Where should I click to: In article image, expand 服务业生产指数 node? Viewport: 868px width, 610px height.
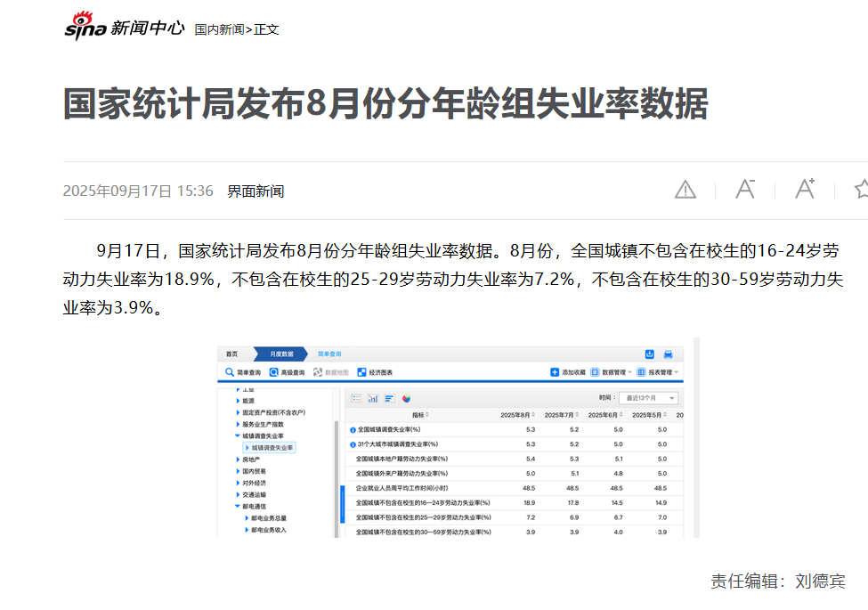[239, 424]
